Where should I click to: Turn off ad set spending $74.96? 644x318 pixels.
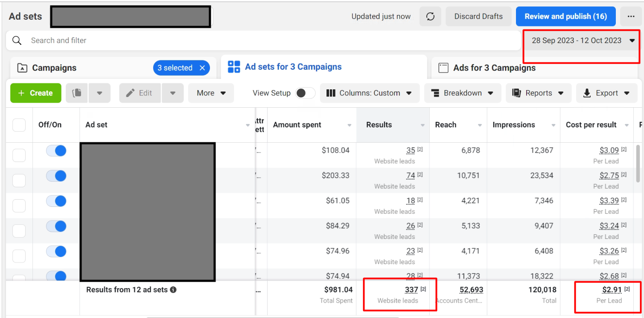click(56, 251)
